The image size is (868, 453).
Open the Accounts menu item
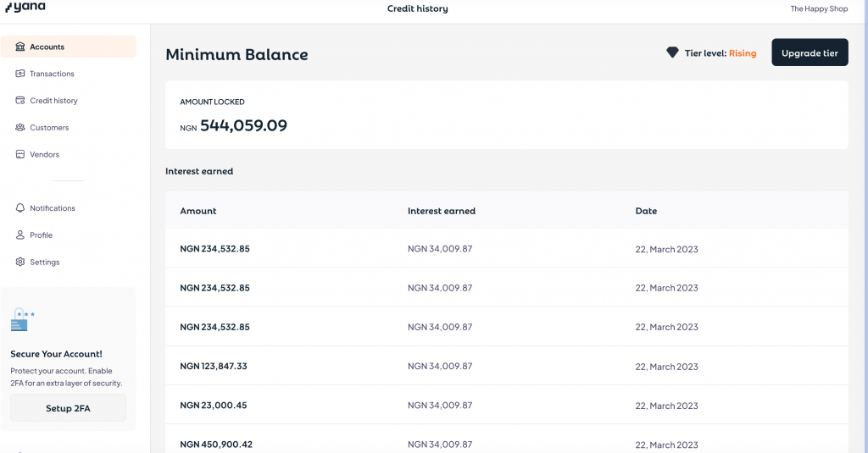pos(47,47)
